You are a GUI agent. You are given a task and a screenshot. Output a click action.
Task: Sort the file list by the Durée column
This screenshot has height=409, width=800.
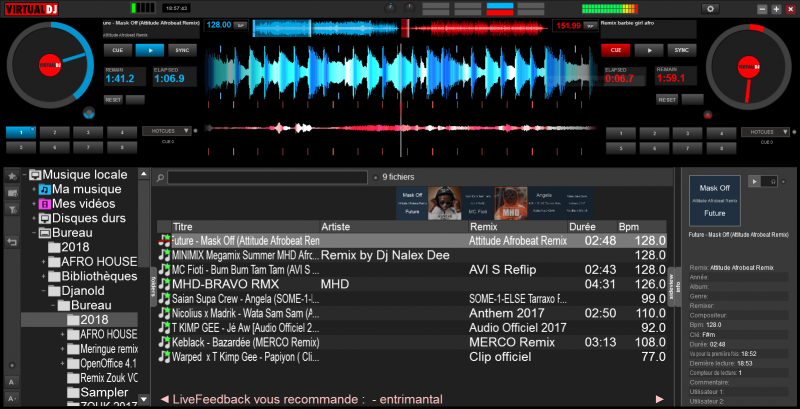(x=592, y=226)
